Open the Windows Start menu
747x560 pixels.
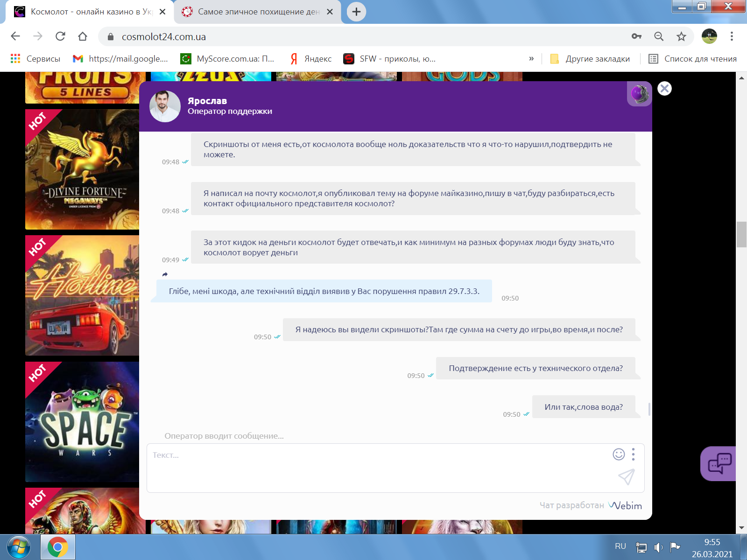19,547
